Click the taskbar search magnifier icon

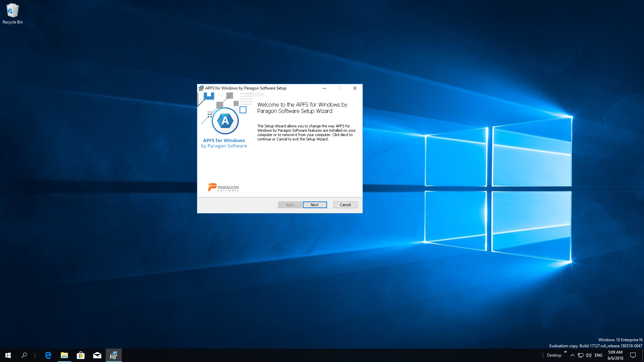pyautogui.click(x=24, y=355)
